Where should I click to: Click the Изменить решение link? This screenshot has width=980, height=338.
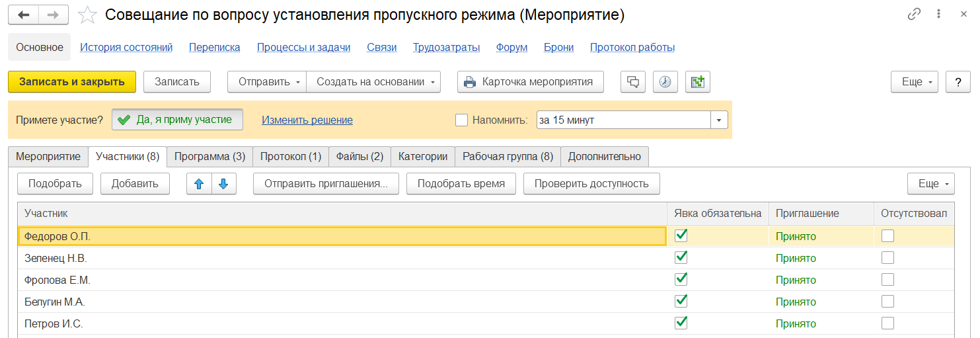coord(307,120)
